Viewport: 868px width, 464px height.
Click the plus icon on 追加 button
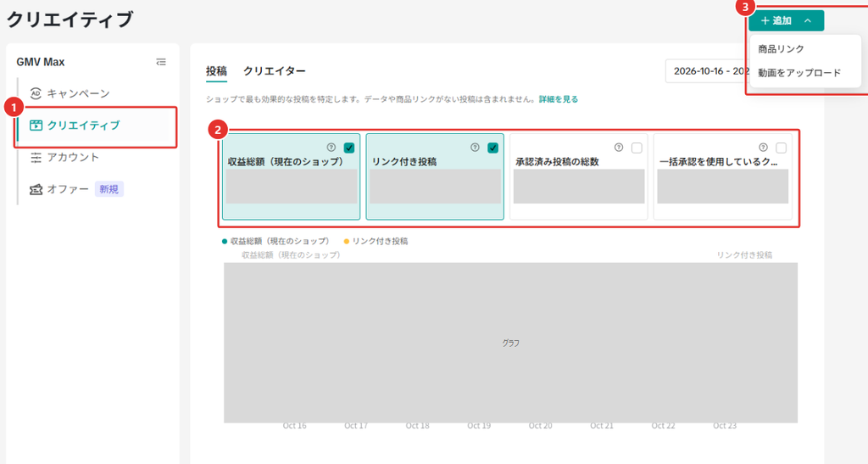(x=765, y=20)
